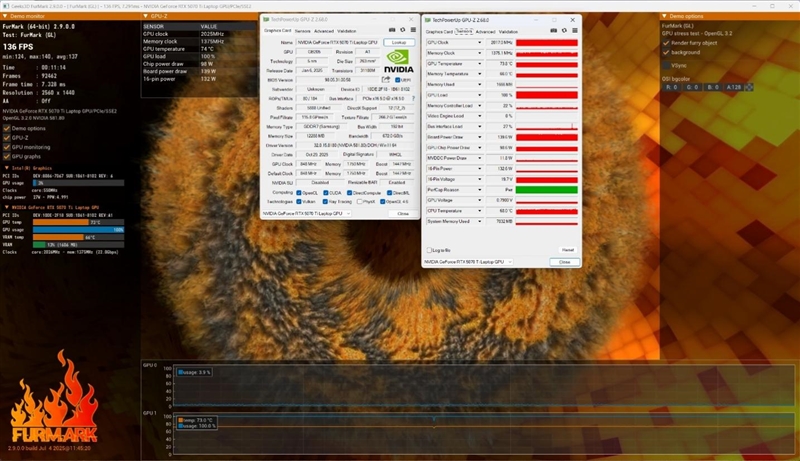Screen dimensions: 800x461
Task: Open hamburger menu in the GPU-Z Sensors window
Action: pyautogui.click(x=574, y=31)
